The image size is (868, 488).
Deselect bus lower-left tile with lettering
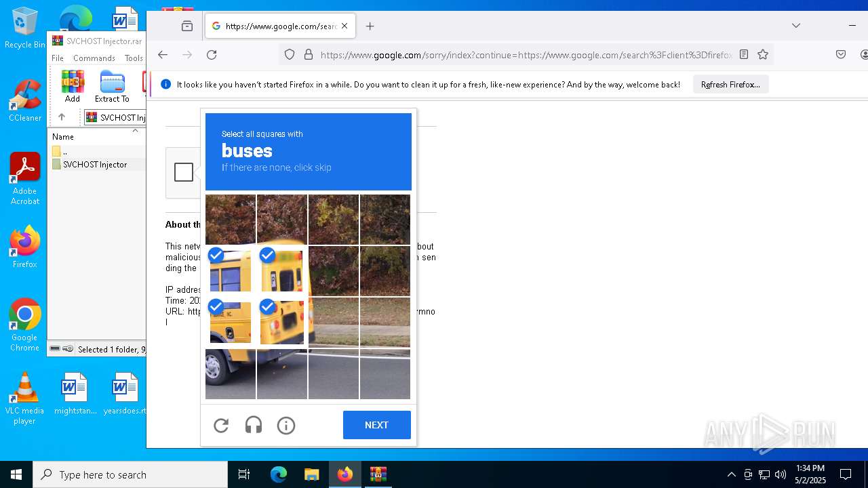(231, 322)
